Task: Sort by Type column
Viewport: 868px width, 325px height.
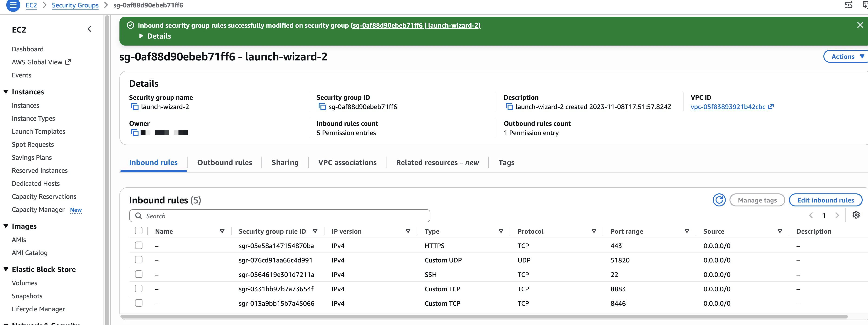Action: coord(501,231)
